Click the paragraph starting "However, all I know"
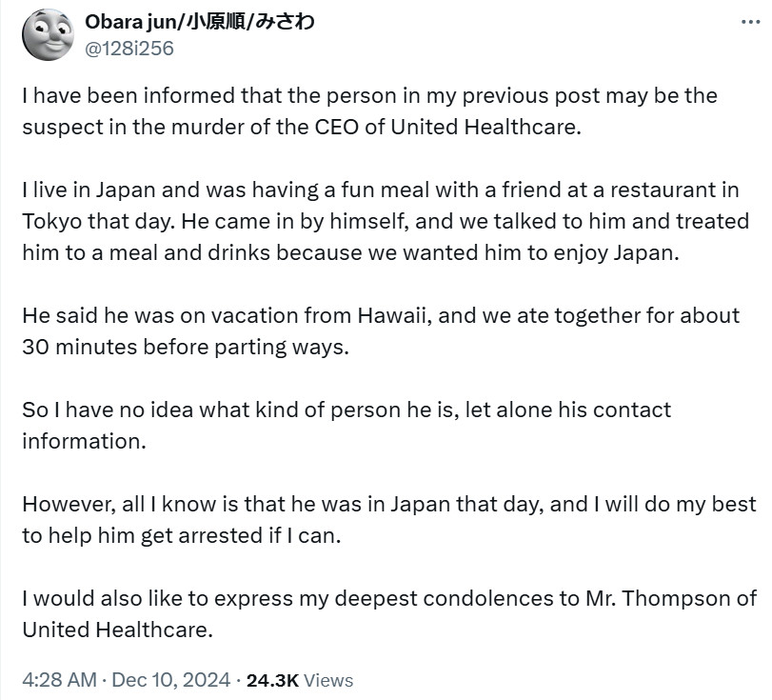 point(389,520)
